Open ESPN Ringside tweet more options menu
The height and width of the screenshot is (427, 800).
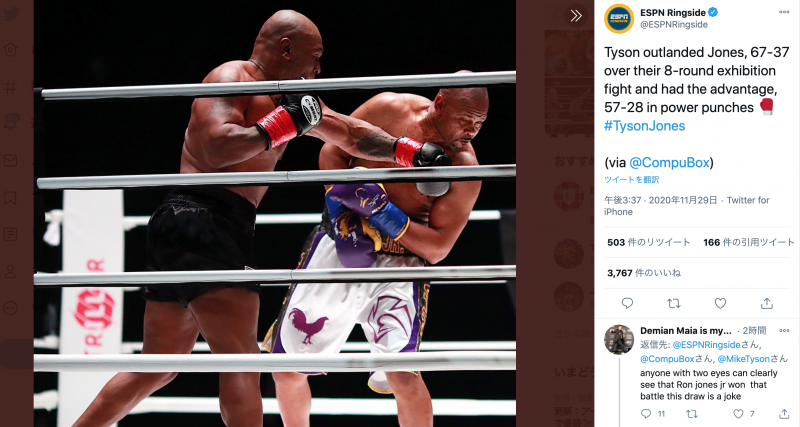(x=784, y=12)
